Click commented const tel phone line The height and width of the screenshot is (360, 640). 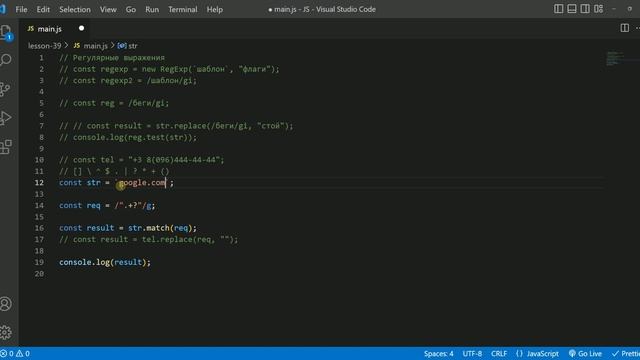point(142,160)
